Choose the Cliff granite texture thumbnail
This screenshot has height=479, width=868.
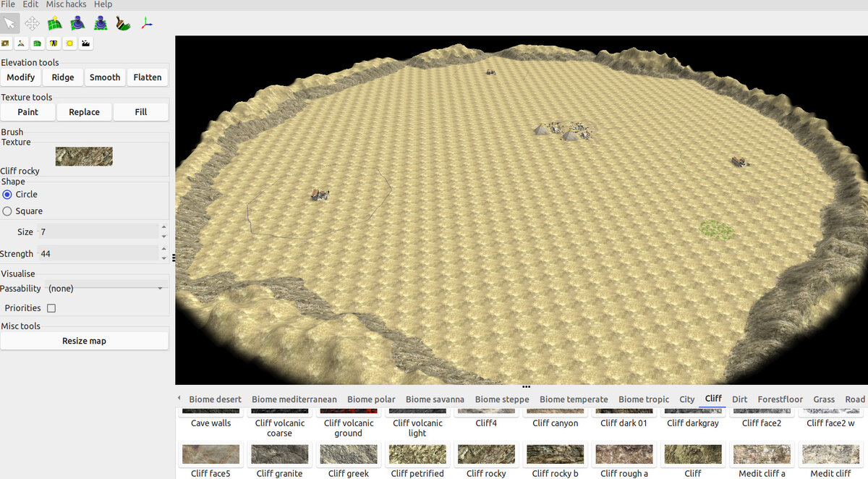click(279, 454)
